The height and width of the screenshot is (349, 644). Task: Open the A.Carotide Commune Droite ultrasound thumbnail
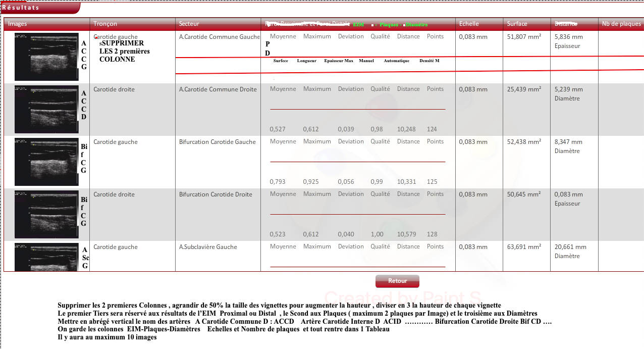point(46,110)
